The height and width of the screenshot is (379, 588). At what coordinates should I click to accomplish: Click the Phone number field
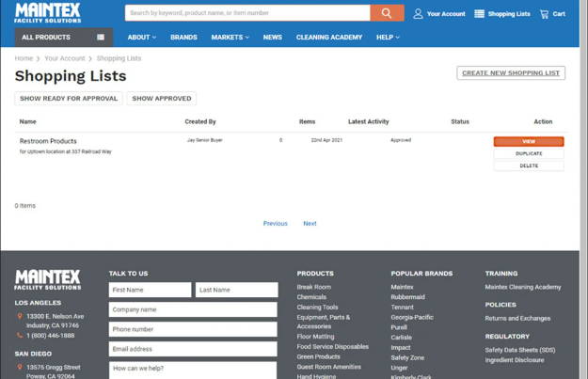[x=193, y=329]
